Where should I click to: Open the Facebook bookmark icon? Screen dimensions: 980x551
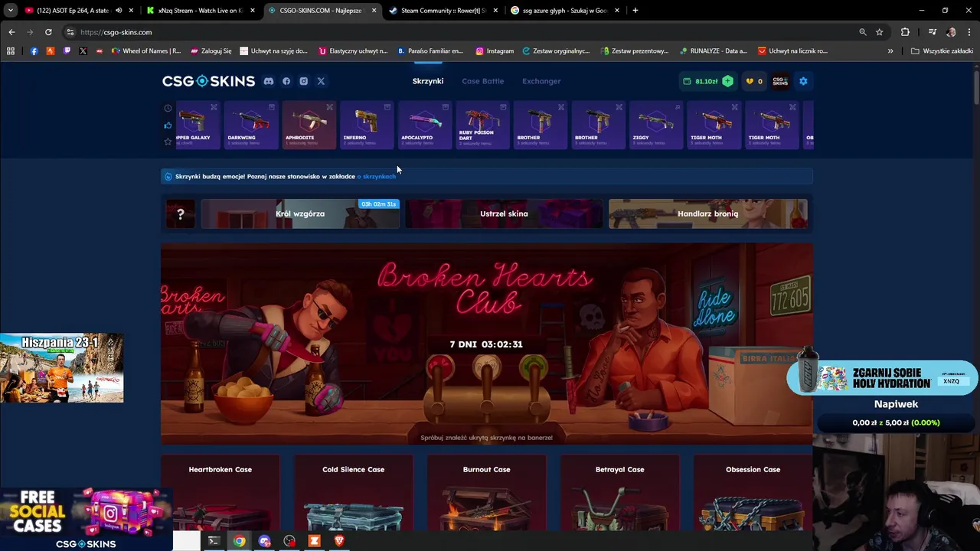pyautogui.click(x=34, y=51)
